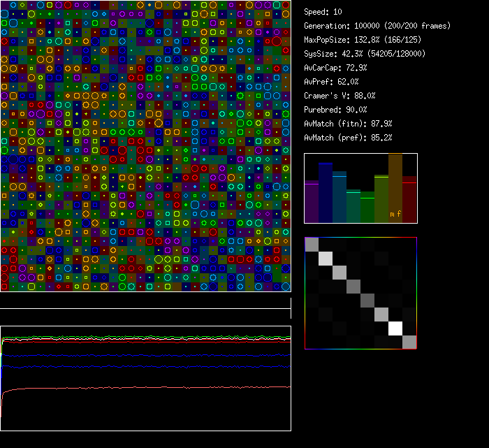
Task: Select the top-left gray cell of the matrix
Action: 312,244
